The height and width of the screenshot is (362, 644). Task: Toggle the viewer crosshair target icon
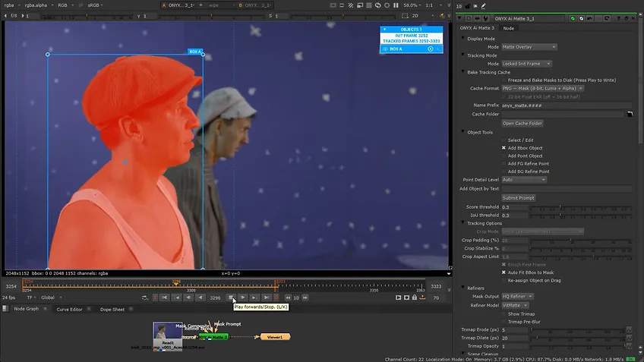pos(387,5)
